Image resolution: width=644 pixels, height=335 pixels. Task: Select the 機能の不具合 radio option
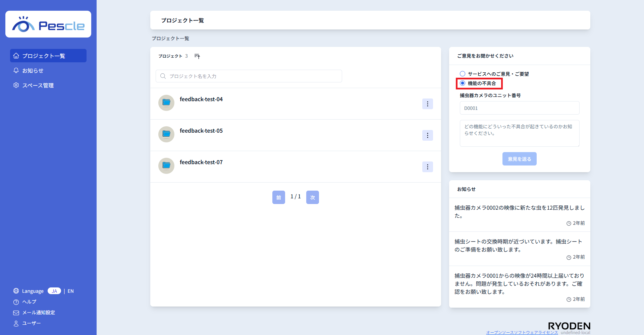pos(463,83)
